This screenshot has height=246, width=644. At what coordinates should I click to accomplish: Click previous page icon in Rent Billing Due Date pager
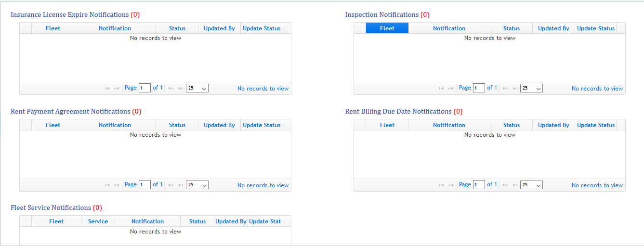(450, 185)
